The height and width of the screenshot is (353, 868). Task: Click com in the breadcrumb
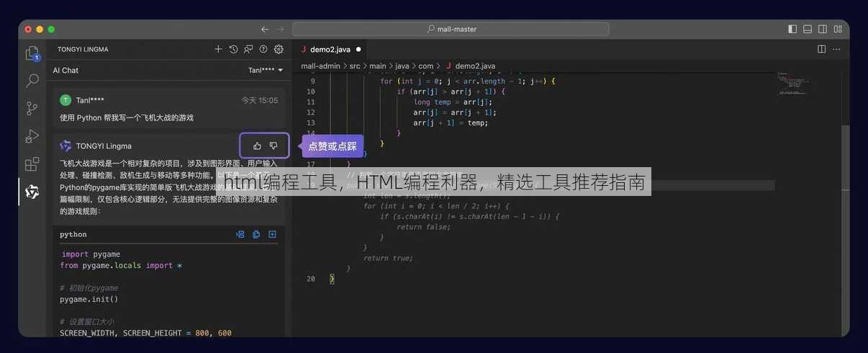point(425,66)
